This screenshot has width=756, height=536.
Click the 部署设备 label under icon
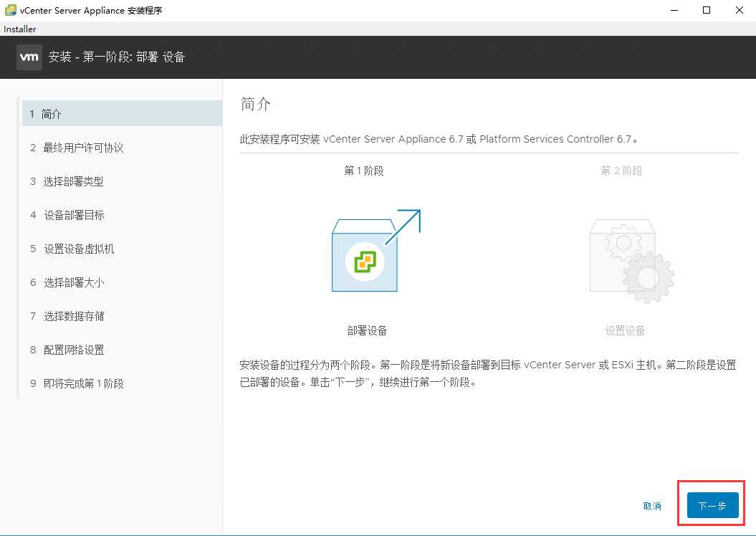tap(368, 330)
